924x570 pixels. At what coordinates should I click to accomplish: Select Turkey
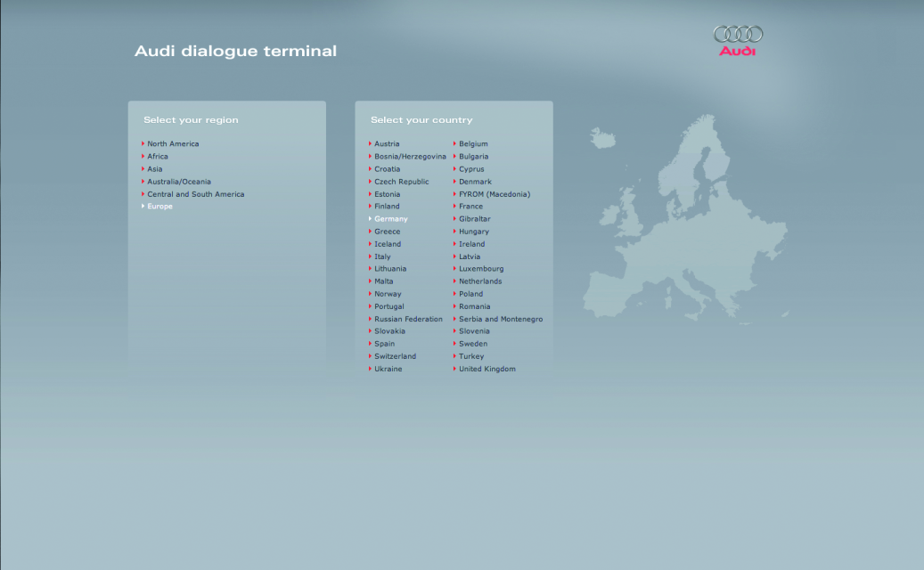click(x=471, y=356)
